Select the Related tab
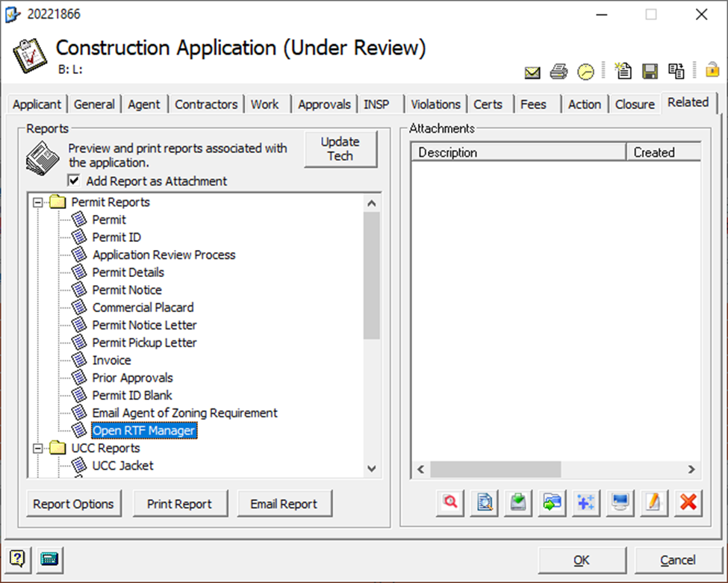Image resolution: width=728 pixels, height=583 pixels. tap(688, 102)
